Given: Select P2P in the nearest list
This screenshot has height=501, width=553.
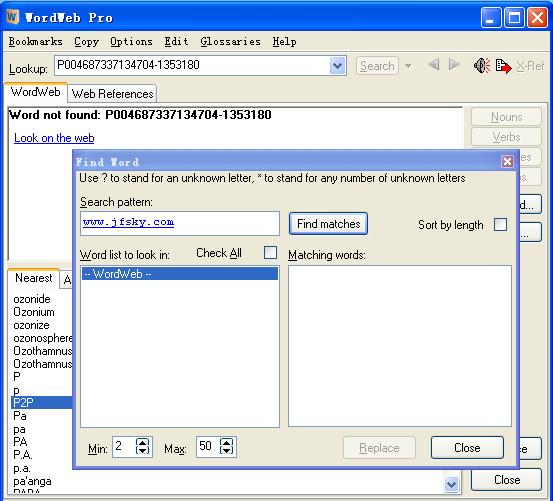Looking at the screenshot, I should tap(41, 403).
